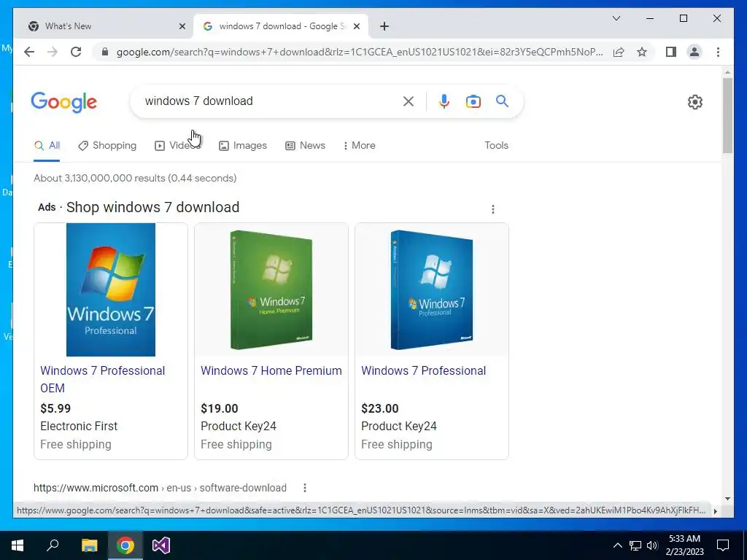Viewport: 747px width, 560px height.
Task: Click the Product Key24 seller under $19.00
Action: coord(239,426)
